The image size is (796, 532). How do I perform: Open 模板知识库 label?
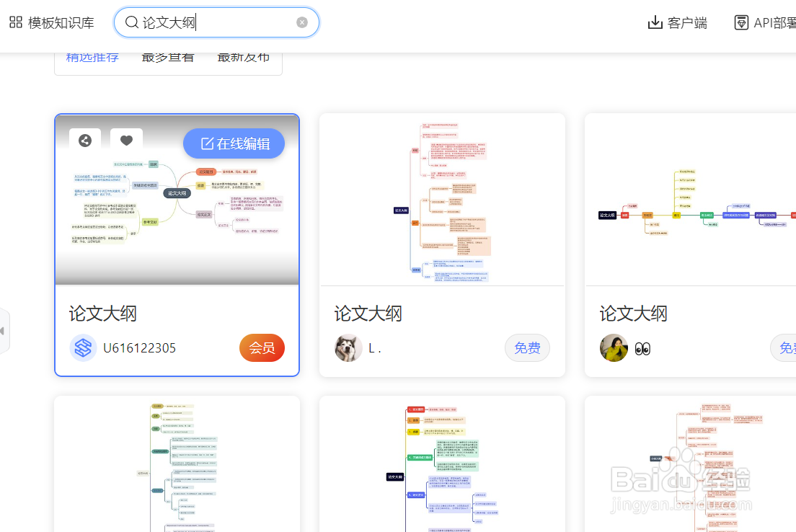61,23
